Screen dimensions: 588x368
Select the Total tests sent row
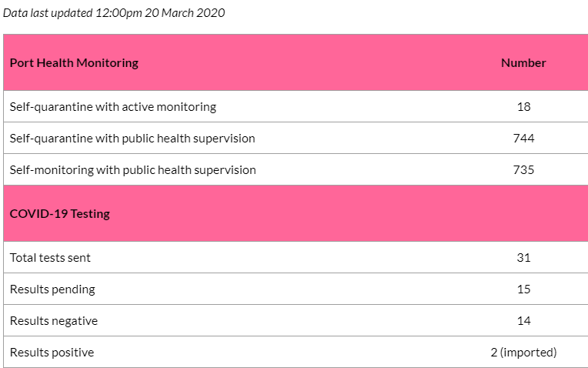pyautogui.click(x=296, y=257)
